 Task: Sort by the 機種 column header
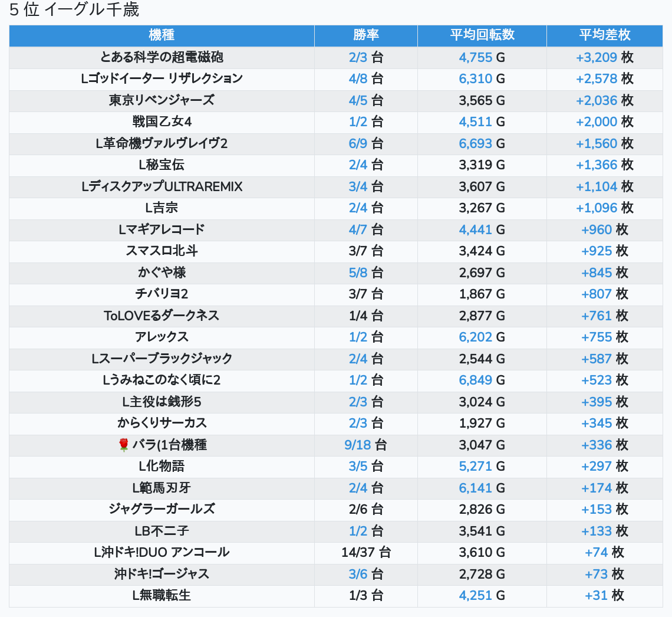(x=162, y=35)
